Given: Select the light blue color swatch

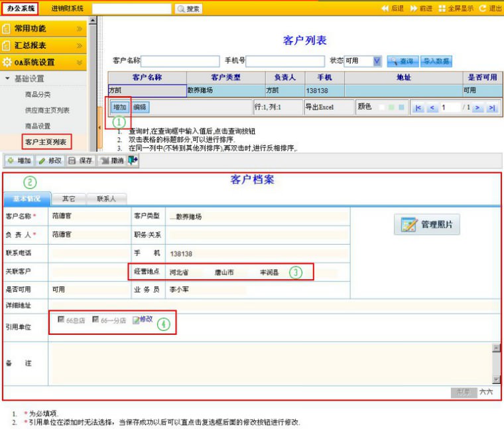Looking at the screenshot, I should pos(401,107).
